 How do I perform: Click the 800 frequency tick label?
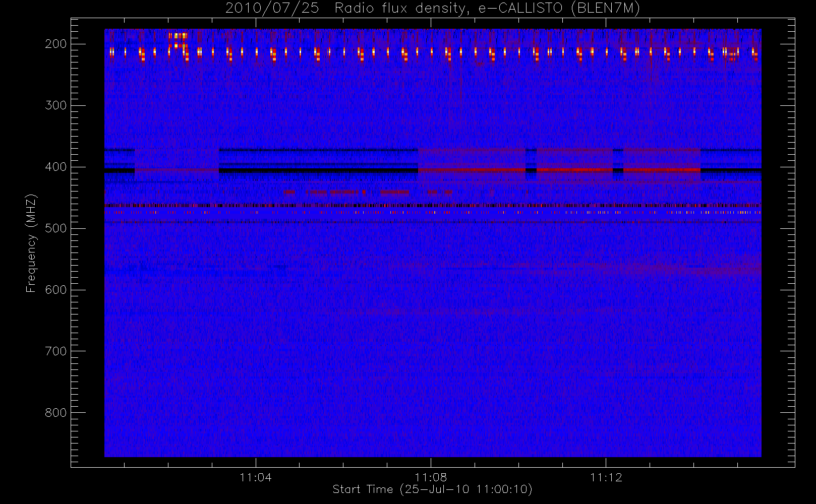(56, 413)
